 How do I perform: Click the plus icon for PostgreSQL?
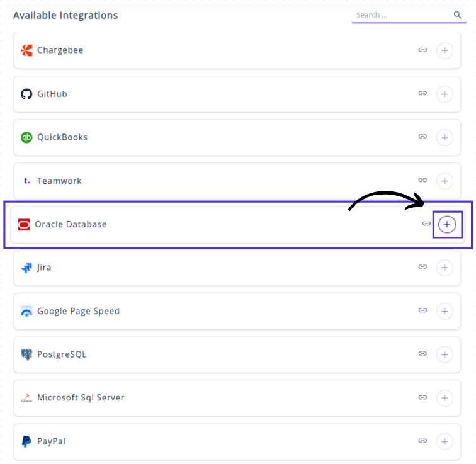point(445,354)
